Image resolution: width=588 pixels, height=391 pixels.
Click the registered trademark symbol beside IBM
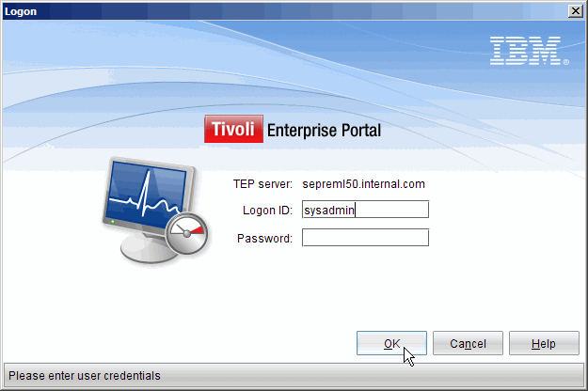(565, 62)
